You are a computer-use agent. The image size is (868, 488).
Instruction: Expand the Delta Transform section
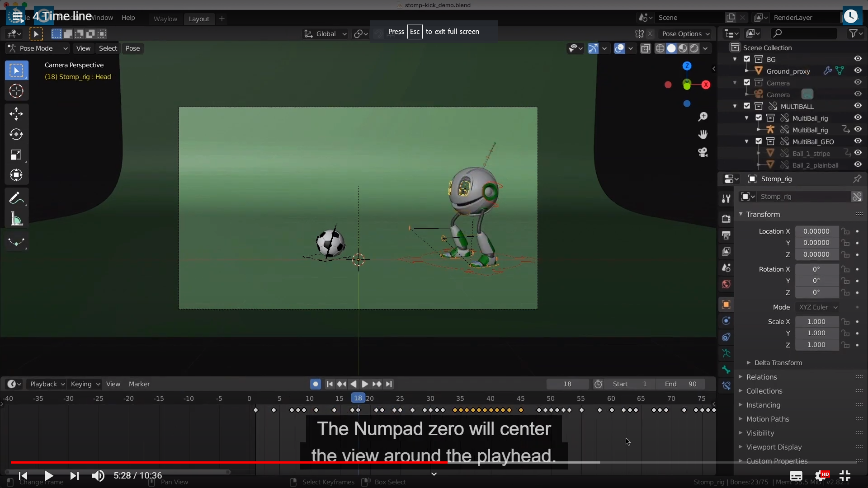[778, 363]
